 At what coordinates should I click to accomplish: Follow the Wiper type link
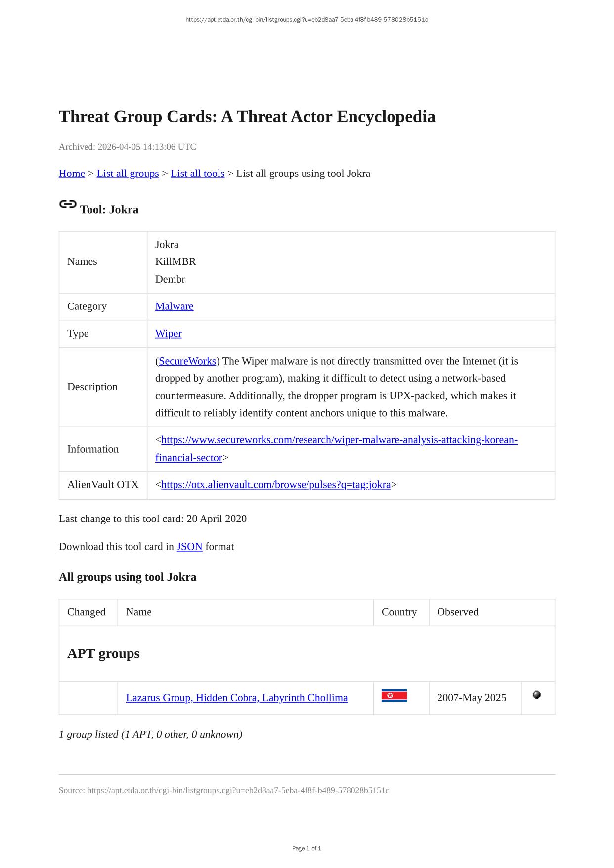168,334
